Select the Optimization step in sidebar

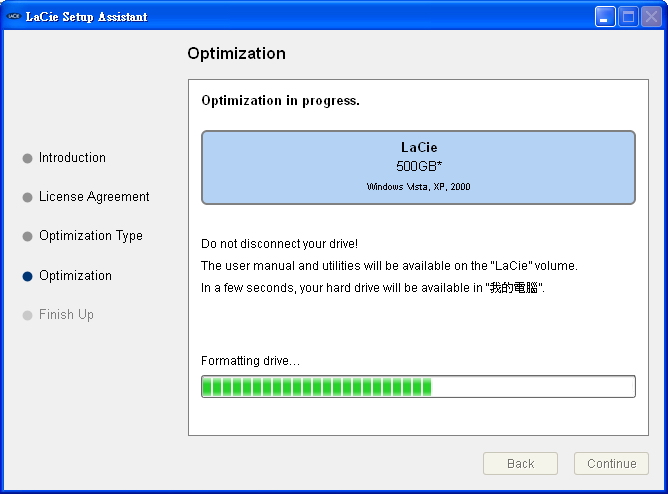point(75,276)
